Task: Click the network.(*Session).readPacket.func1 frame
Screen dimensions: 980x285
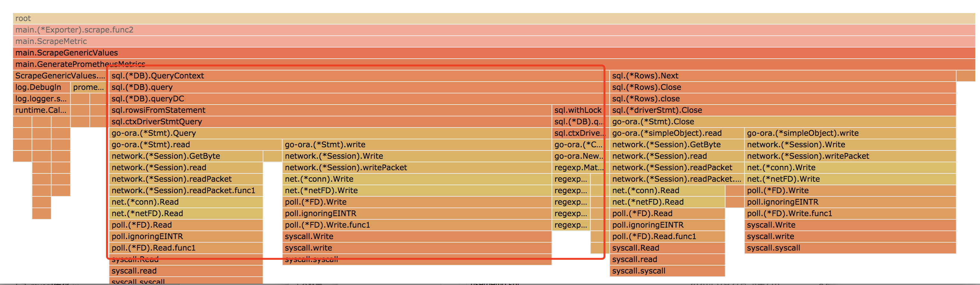Action: pyautogui.click(x=186, y=190)
